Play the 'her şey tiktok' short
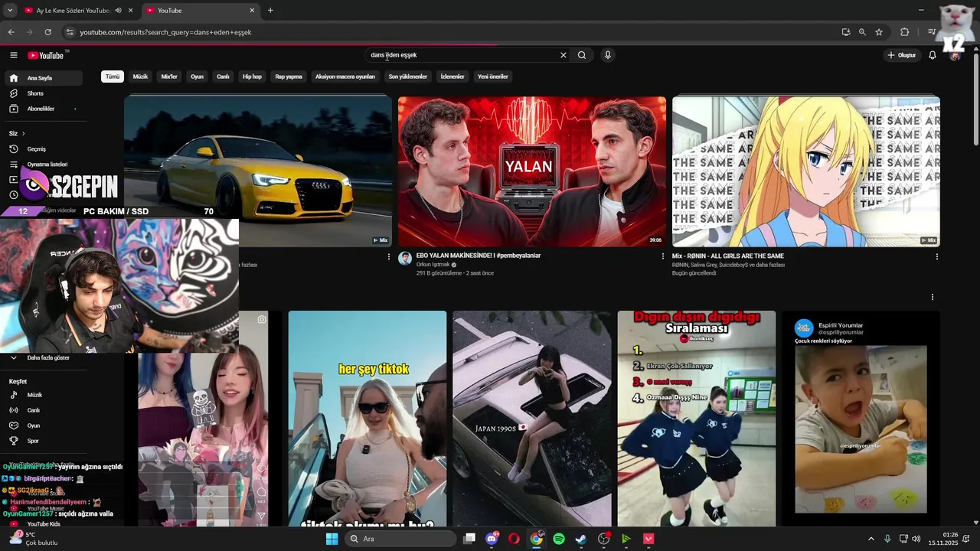This screenshot has width=980, height=551. coord(367,419)
